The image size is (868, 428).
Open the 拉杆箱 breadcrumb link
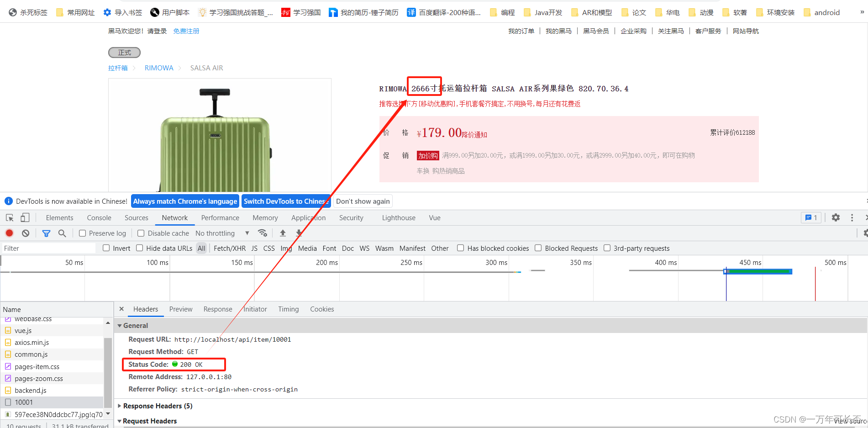pyautogui.click(x=118, y=68)
